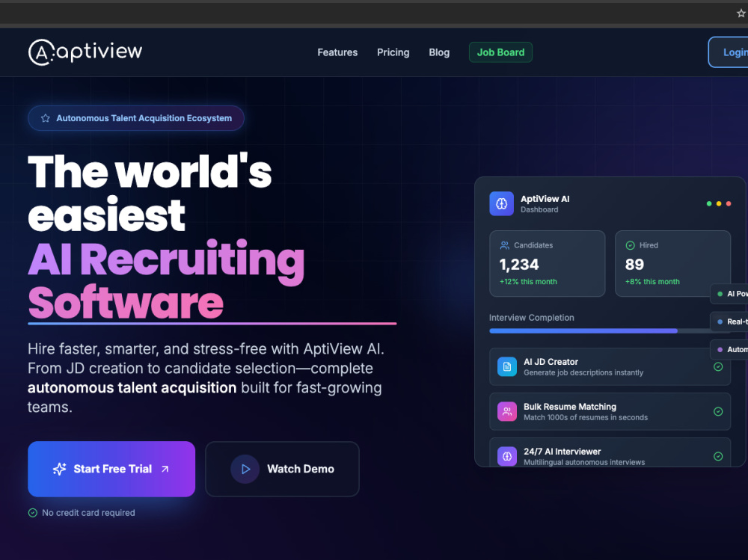Open the Features menu item
Viewport: 748px width, 560px height.
(337, 52)
